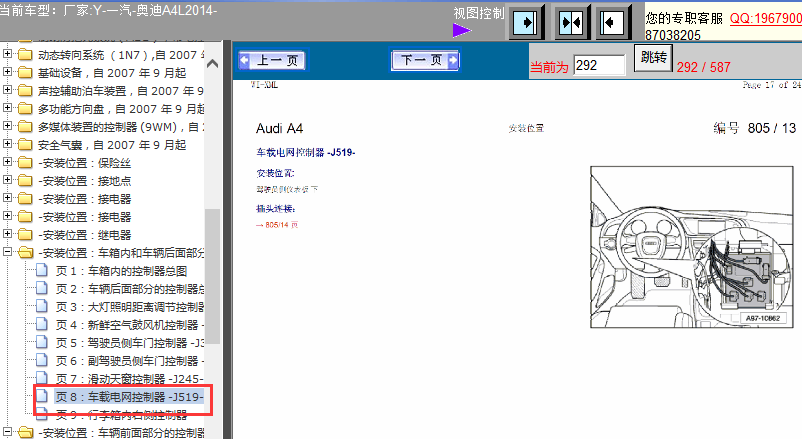802x439 pixels.
Task: Open 页 5：驾驶员侧车门控制器
Action: click(x=130, y=343)
